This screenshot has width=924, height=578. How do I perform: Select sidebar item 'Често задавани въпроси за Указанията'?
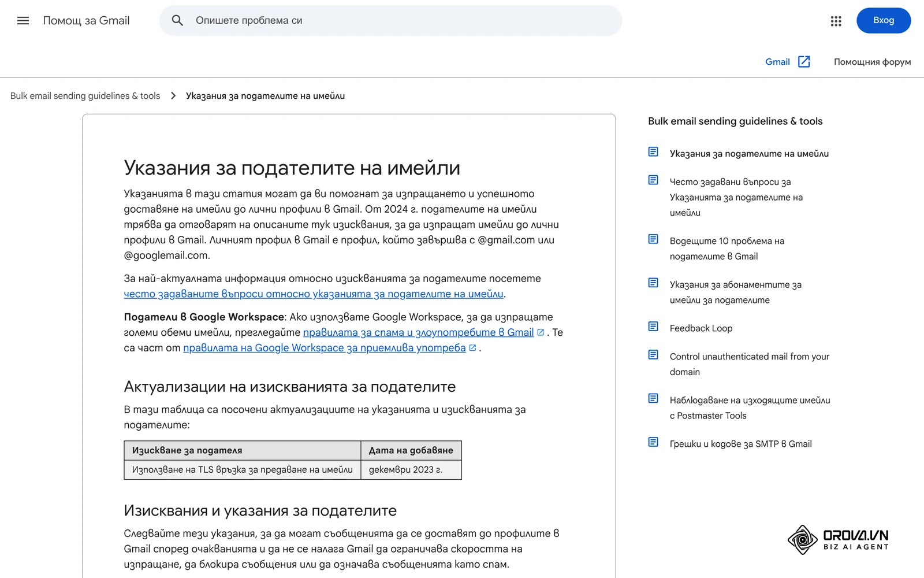[x=736, y=198]
